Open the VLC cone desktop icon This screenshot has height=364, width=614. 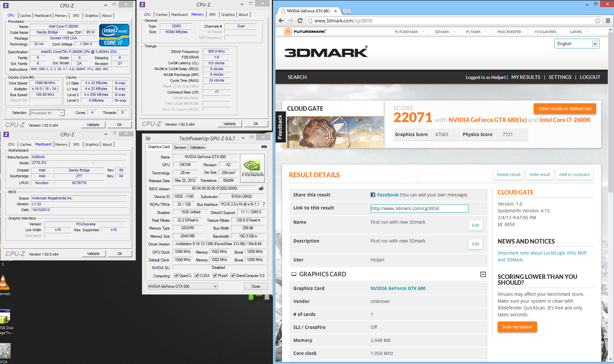[4, 282]
